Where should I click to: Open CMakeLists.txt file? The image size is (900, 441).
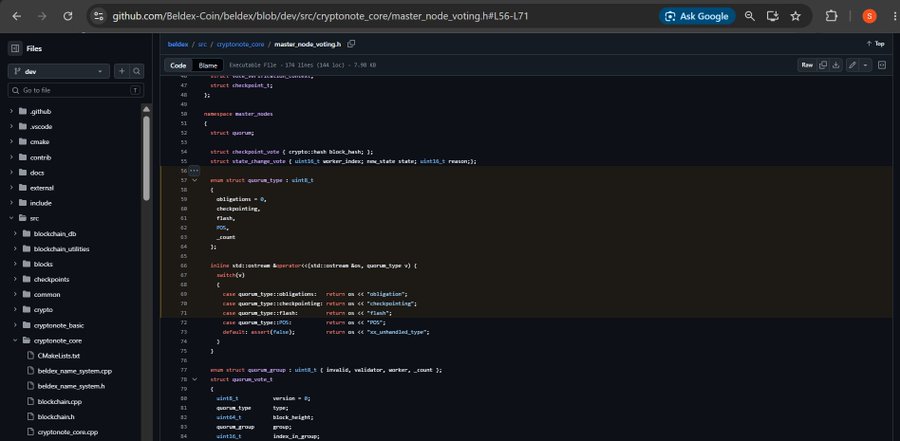coord(59,355)
